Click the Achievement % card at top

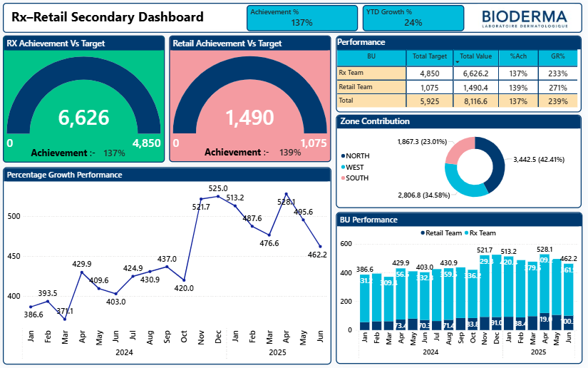(x=301, y=17)
